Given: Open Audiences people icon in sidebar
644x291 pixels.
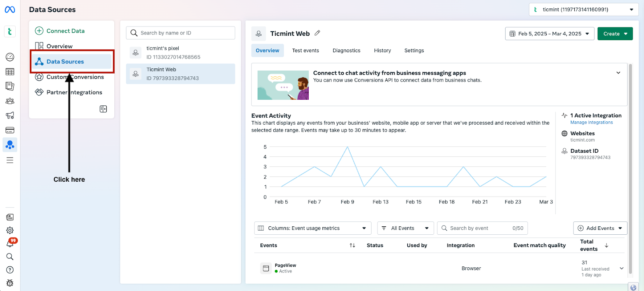Looking at the screenshot, I should 10,101.
